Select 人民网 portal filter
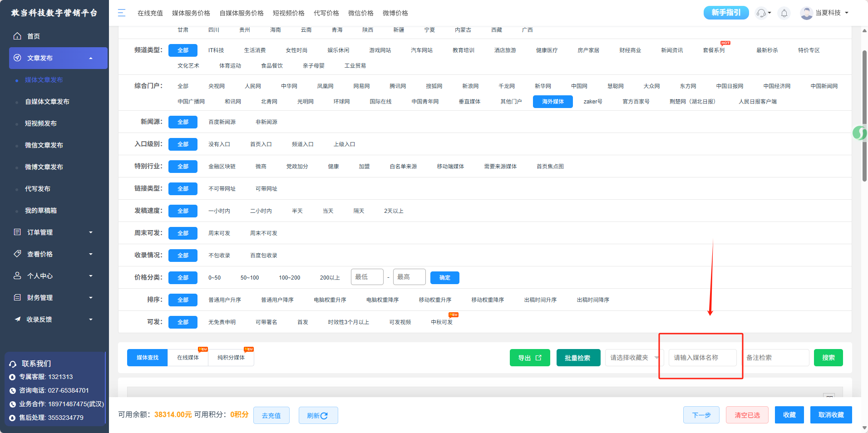This screenshot has height=433, width=868. coord(253,86)
